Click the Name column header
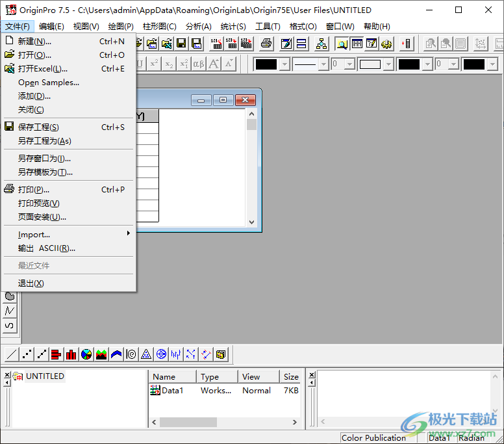The height and width of the screenshot is (444, 504). click(x=173, y=377)
